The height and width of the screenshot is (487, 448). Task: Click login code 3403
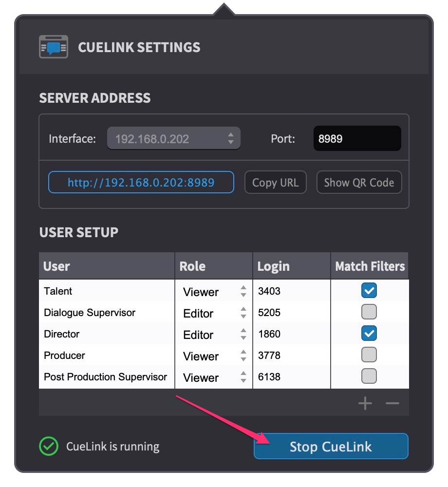pos(269,291)
